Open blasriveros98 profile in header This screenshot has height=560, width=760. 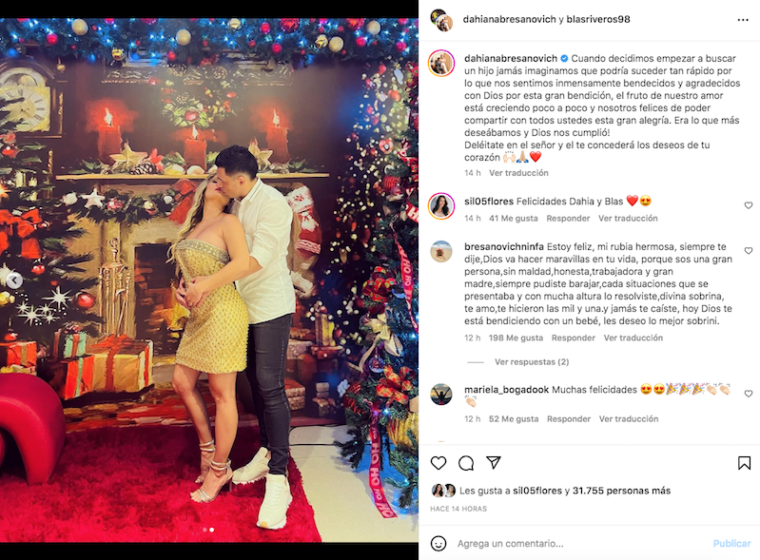point(598,19)
